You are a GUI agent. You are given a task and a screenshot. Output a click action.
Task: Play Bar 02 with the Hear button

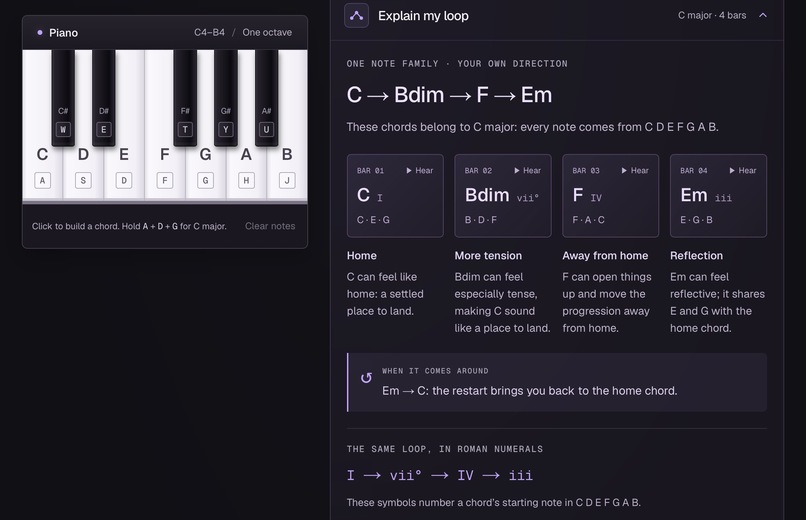[x=527, y=171]
